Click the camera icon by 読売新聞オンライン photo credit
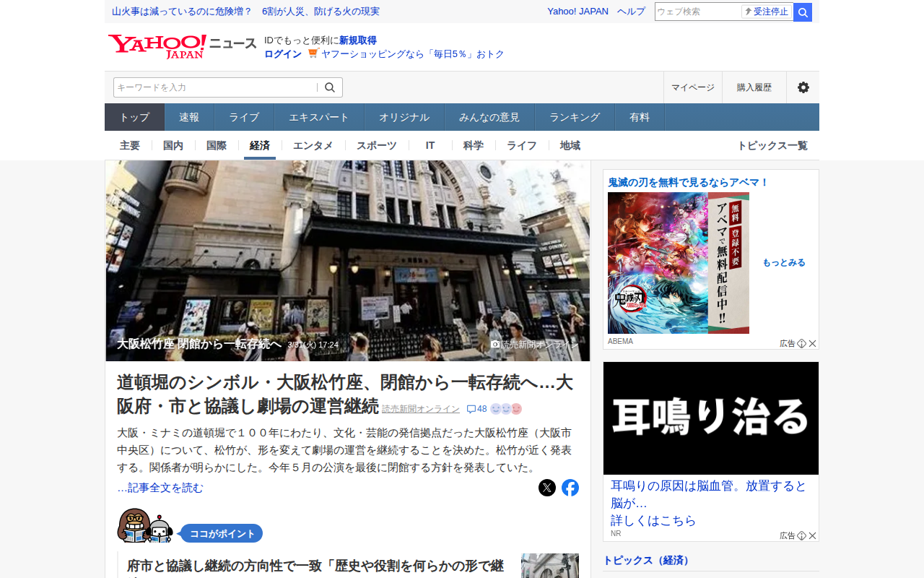This screenshot has height=578, width=924. 495,345
